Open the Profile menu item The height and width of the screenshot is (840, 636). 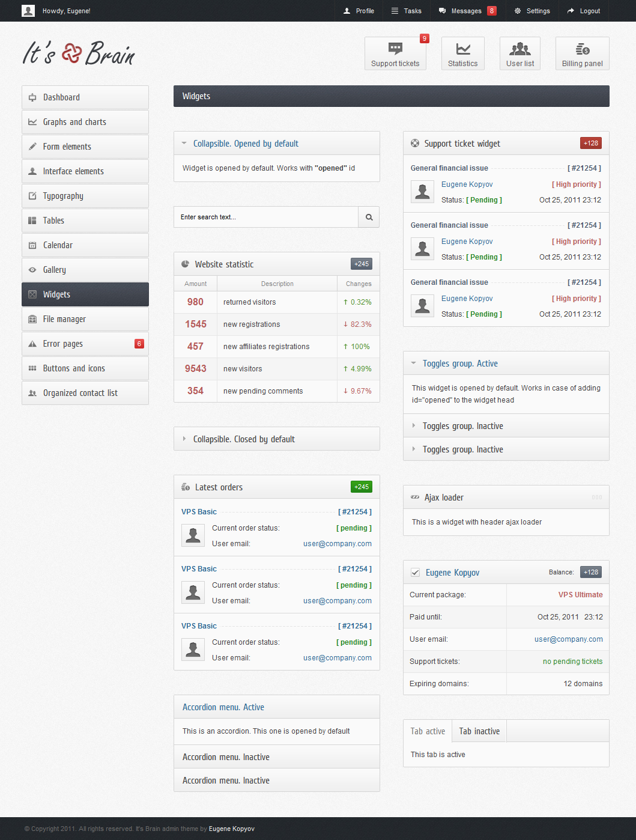click(x=359, y=11)
